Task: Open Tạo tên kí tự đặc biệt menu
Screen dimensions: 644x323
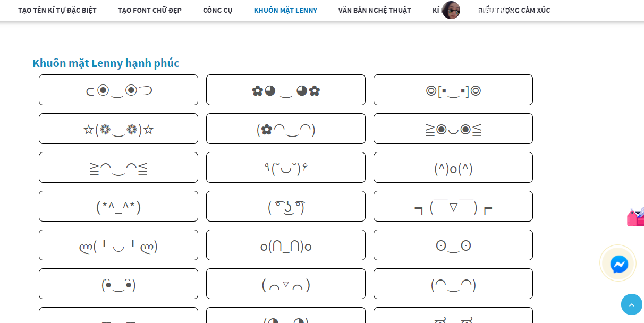Action: [x=57, y=10]
